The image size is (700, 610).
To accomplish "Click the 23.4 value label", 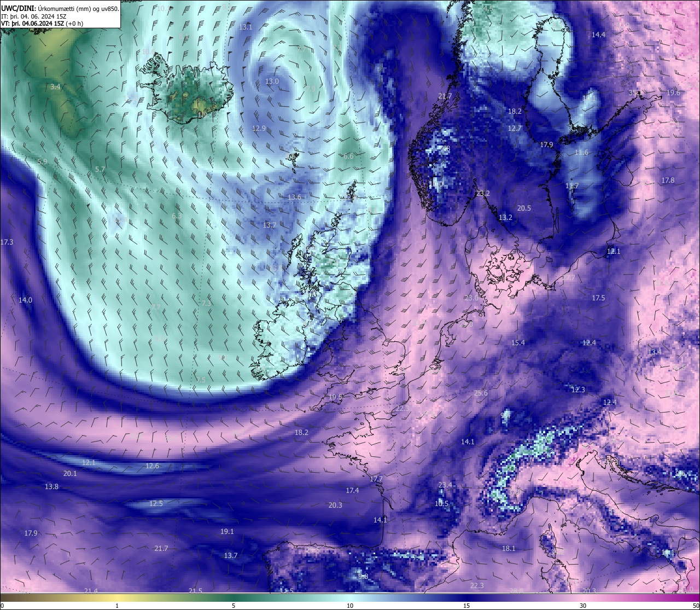I will click(445, 485).
